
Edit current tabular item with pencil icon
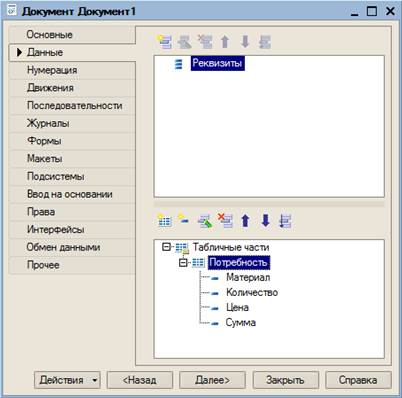tap(205, 221)
